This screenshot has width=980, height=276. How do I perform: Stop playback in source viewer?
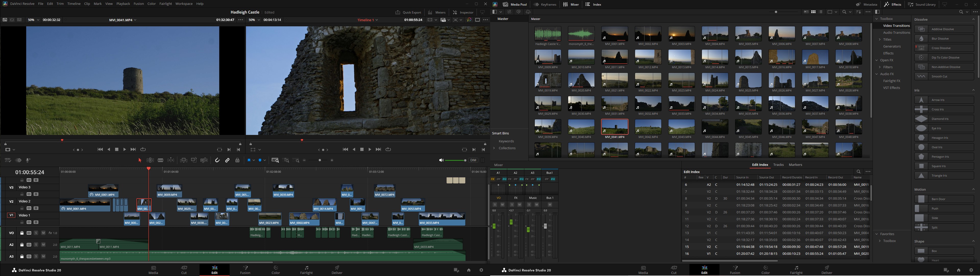point(117,149)
